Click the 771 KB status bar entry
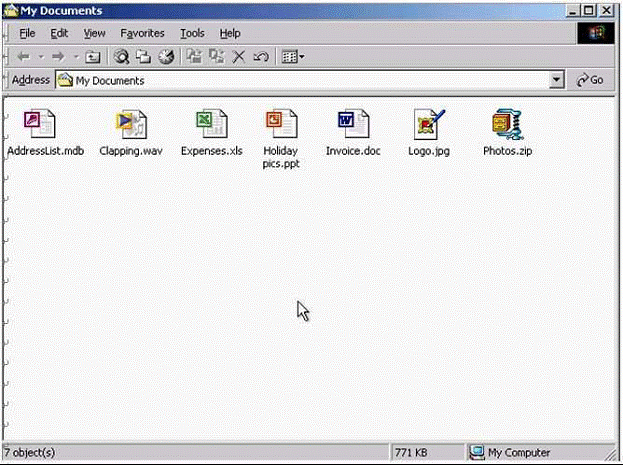This screenshot has width=623, height=465. (x=411, y=452)
